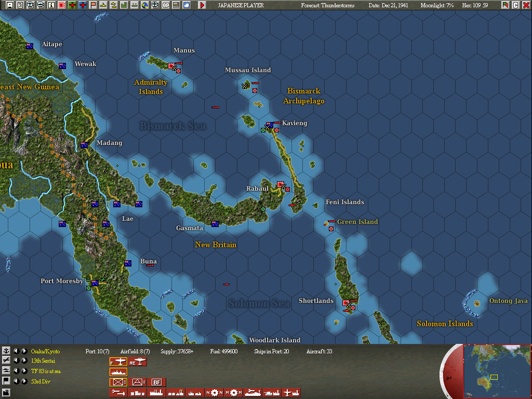Click the shipyard industry filter button
Viewport: 532px width, 399px height.
(253, 393)
